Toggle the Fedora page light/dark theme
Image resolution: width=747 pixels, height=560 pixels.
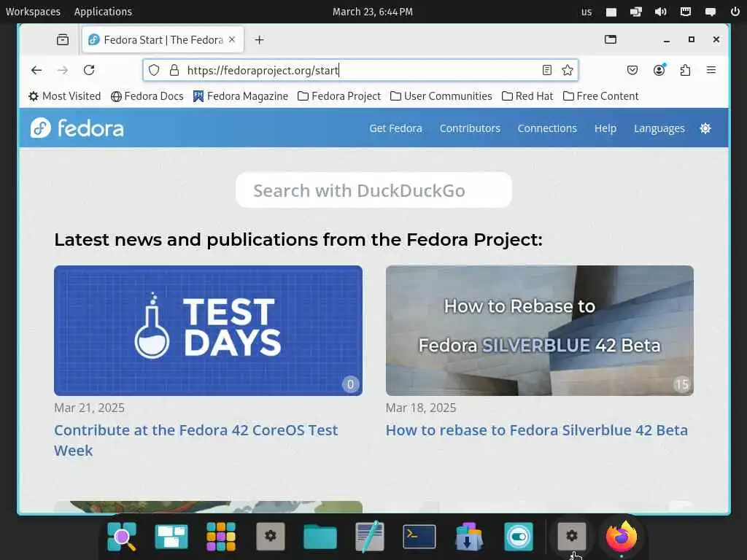pos(705,128)
